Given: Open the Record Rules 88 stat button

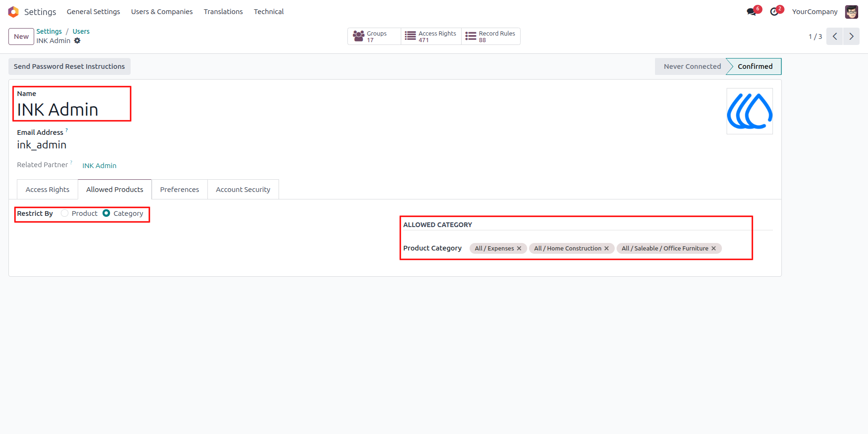Looking at the screenshot, I should point(491,37).
